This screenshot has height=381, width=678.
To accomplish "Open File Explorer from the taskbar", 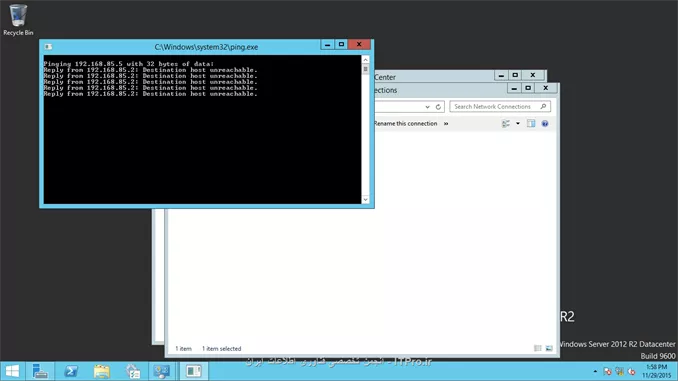I will pos(102,371).
